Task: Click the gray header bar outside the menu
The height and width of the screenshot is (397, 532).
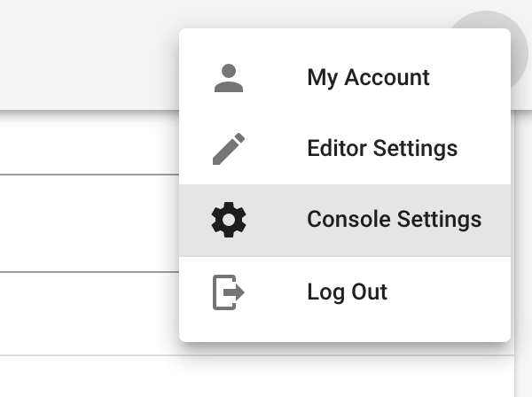Action: point(88,54)
